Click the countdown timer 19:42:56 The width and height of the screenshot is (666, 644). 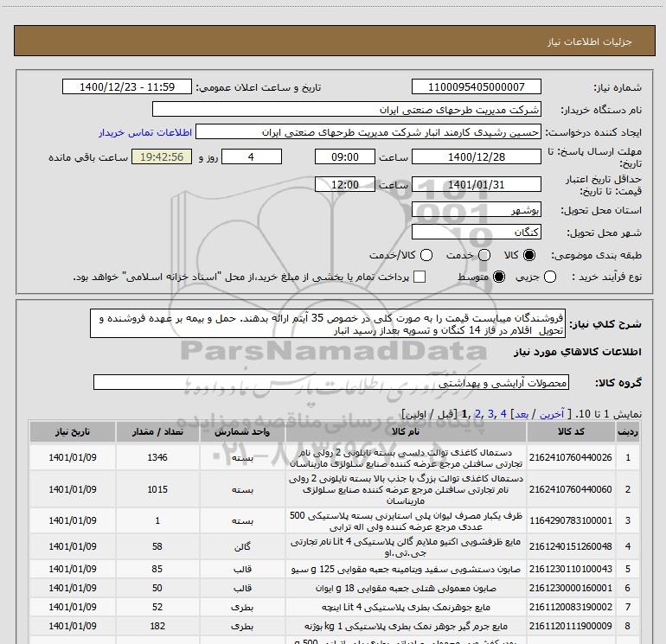click(162, 156)
